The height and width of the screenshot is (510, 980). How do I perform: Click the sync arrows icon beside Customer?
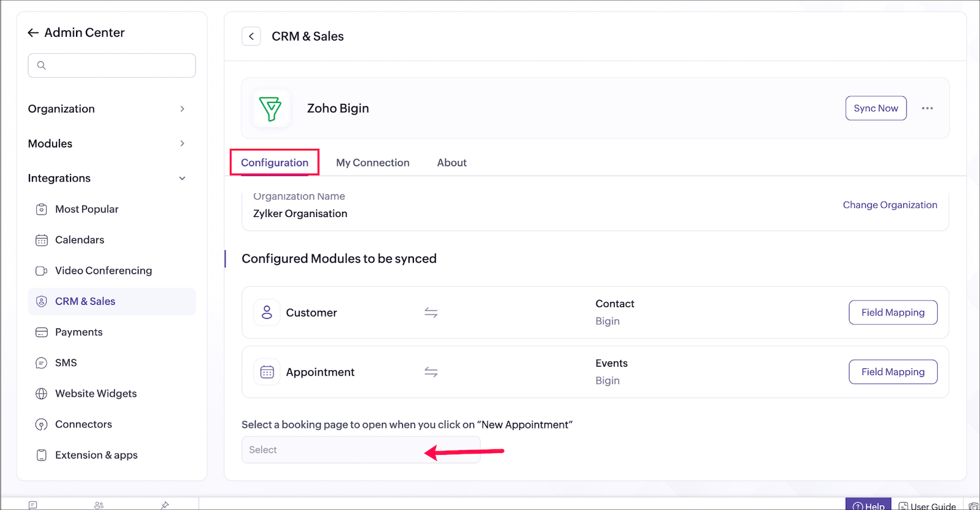(x=431, y=313)
